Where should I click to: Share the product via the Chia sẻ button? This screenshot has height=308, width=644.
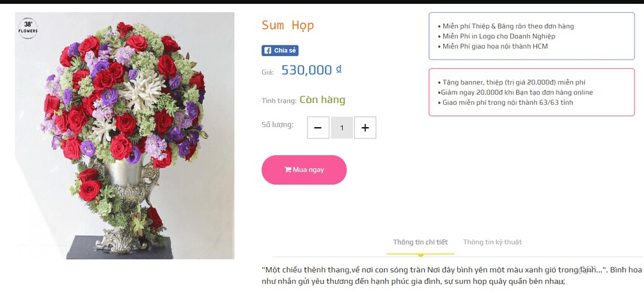click(x=280, y=51)
